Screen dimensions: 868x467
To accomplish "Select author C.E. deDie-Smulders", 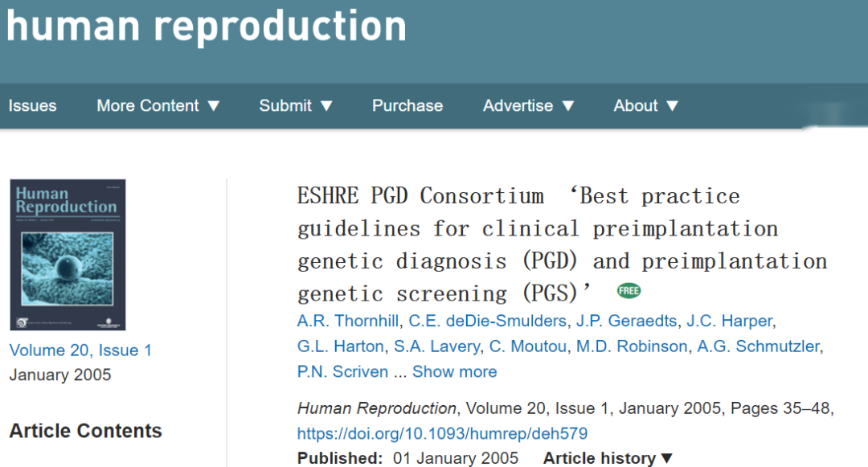I will click(488, 321).
